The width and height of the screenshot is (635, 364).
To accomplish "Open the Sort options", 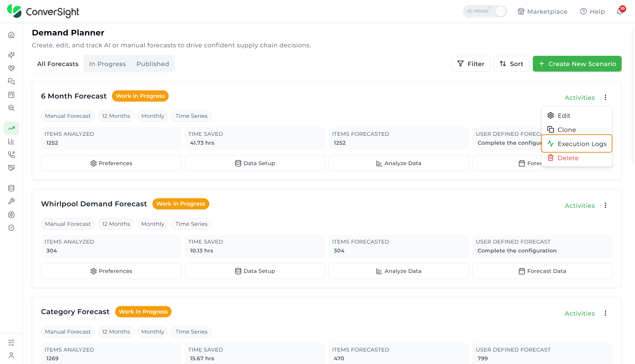I will (511, 64).
